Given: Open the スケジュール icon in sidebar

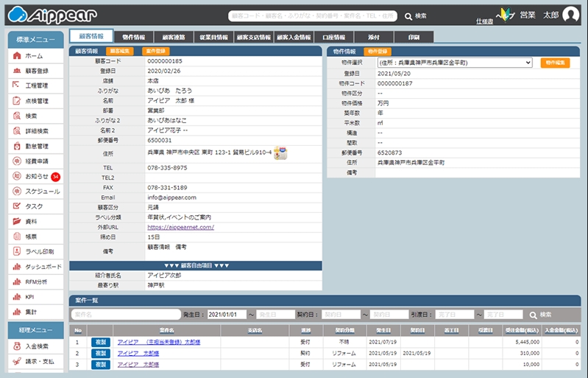Looking at the screenshot, I should coord(17,192).
